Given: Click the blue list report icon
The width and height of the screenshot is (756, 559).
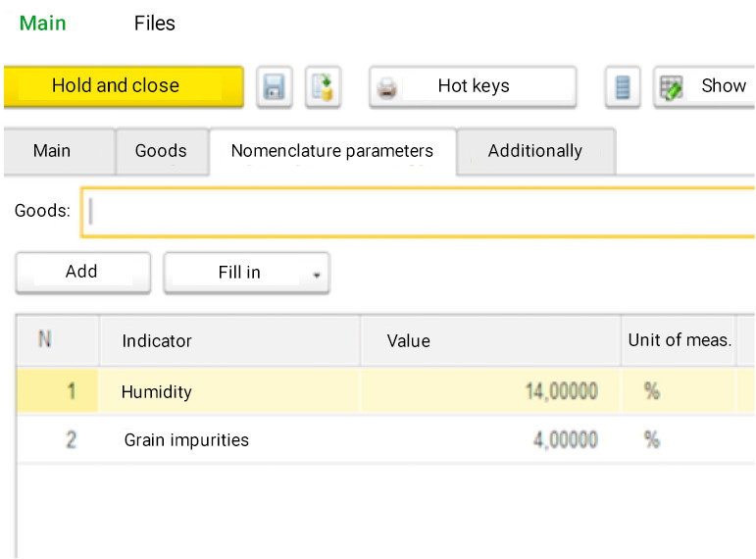Looking at the screenshot, I should point(623,87).
